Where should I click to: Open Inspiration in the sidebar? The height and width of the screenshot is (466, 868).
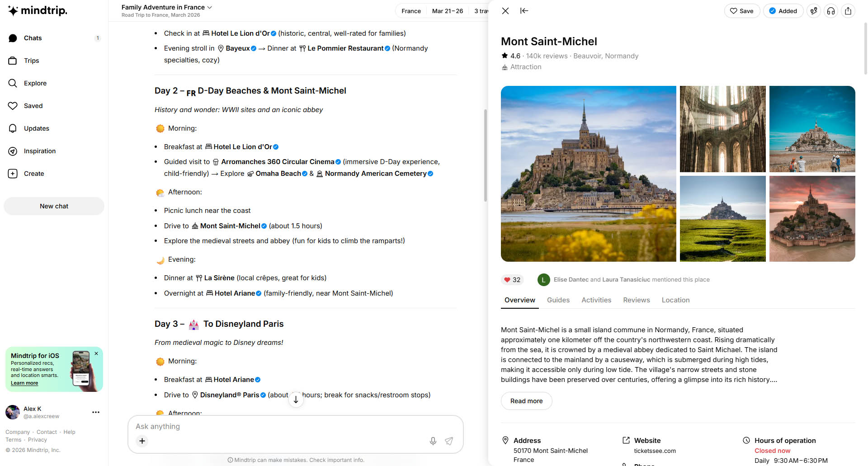tap(40, 151)
